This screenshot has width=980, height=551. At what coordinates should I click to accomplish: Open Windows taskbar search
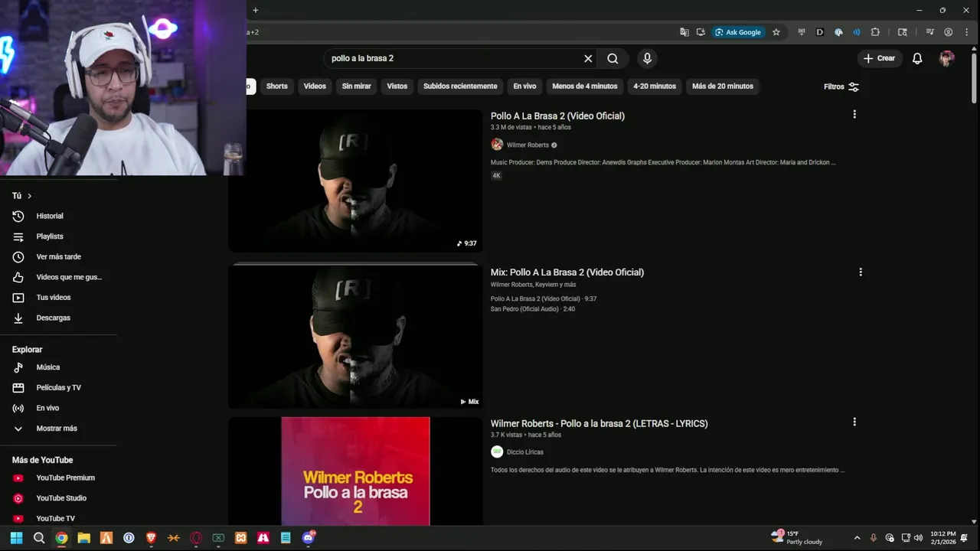(x=39, y=538)
